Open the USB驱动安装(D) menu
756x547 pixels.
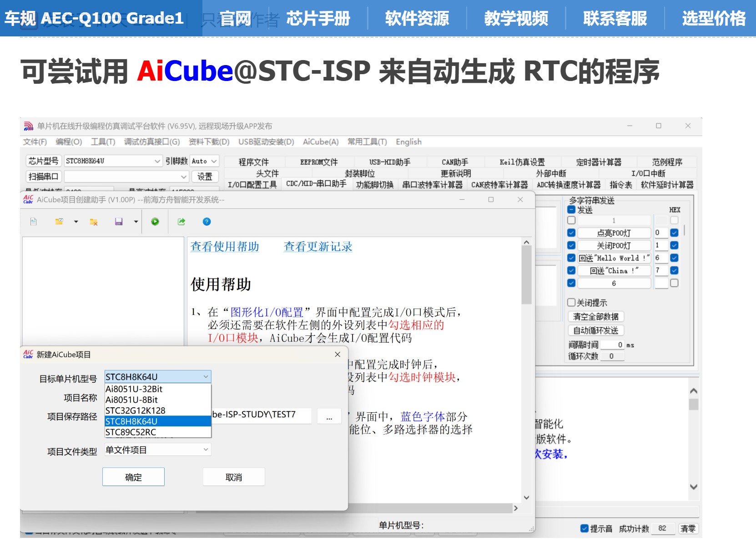(x=266, y=142)
